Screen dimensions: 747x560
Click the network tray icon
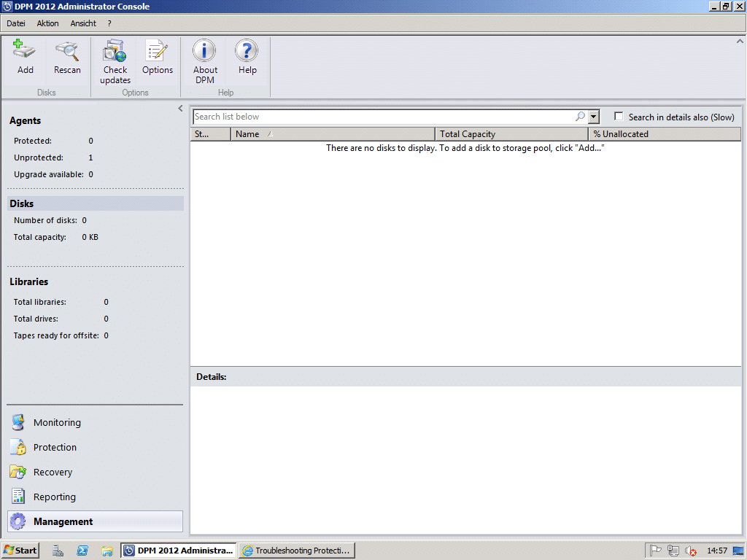tap(673, 551)
